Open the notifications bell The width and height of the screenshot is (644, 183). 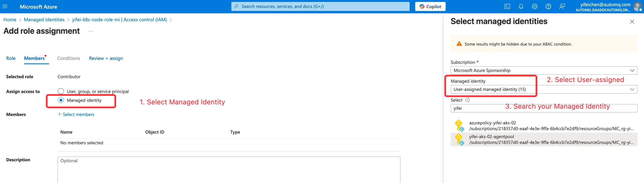[x=521, y=6]
